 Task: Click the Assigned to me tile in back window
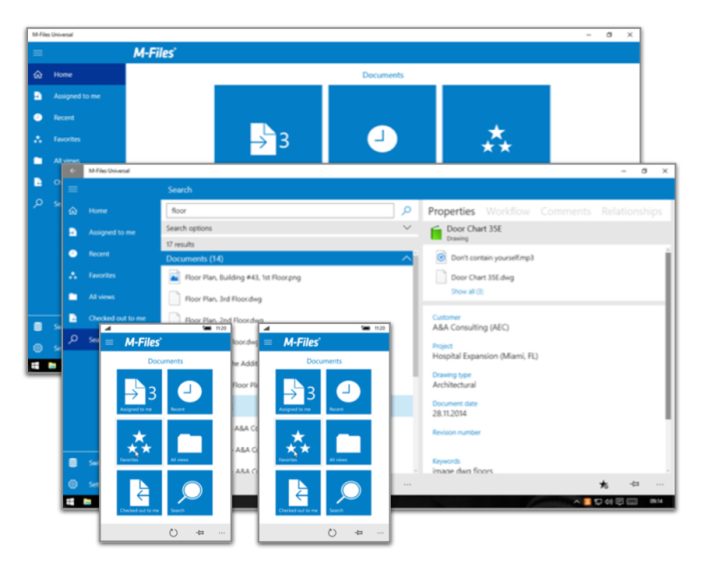coord(268,124)
